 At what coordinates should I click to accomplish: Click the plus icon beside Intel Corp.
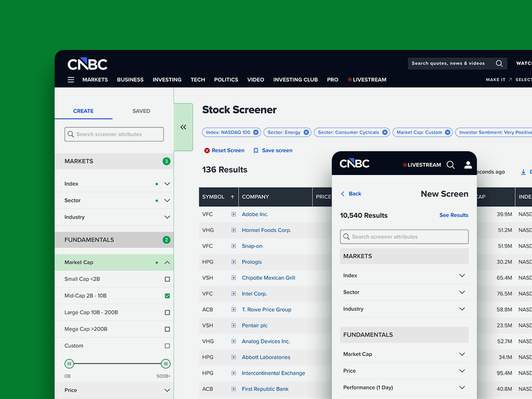coord(233,294)
